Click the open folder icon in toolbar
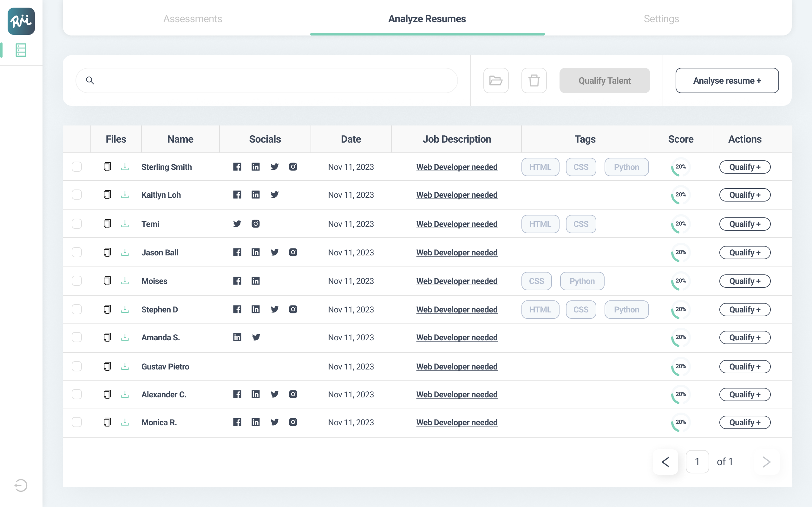The width and height of the screenshot is (812, 507). coord(495,80)
